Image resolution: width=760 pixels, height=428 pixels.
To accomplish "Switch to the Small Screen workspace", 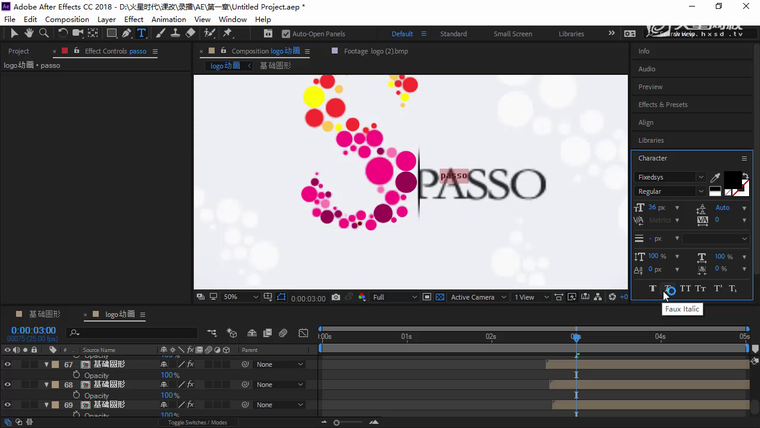I will pyautogui.click(x=512, y=33).
